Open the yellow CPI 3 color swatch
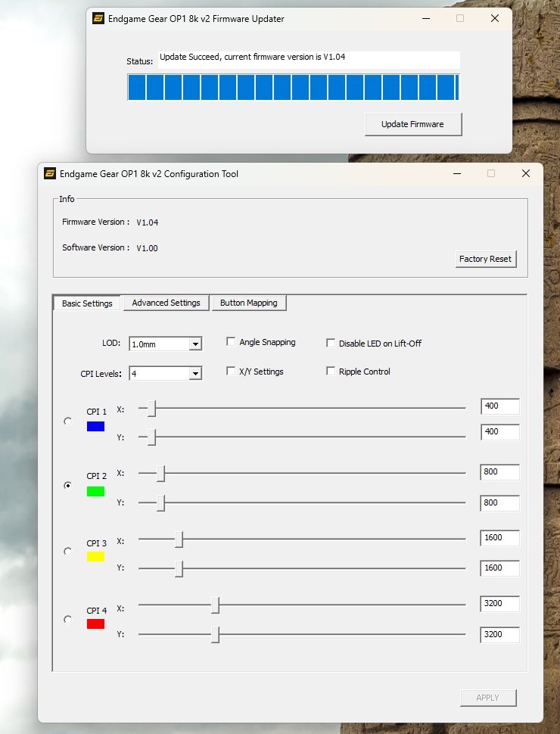560x734 pixels. point(95,557)
